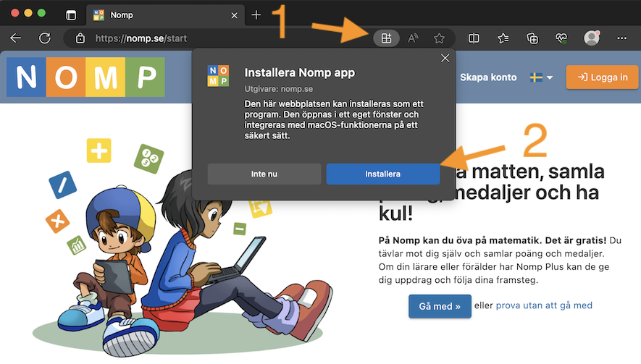This screenshot has width=641, height=364.
Task: Toggle the tab actions menu icon
Action: pyautogui.click(x=71, y=15)
